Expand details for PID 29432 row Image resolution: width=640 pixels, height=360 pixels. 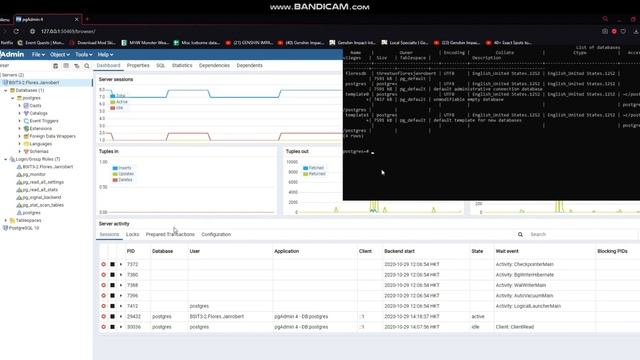tap(121, 316)
